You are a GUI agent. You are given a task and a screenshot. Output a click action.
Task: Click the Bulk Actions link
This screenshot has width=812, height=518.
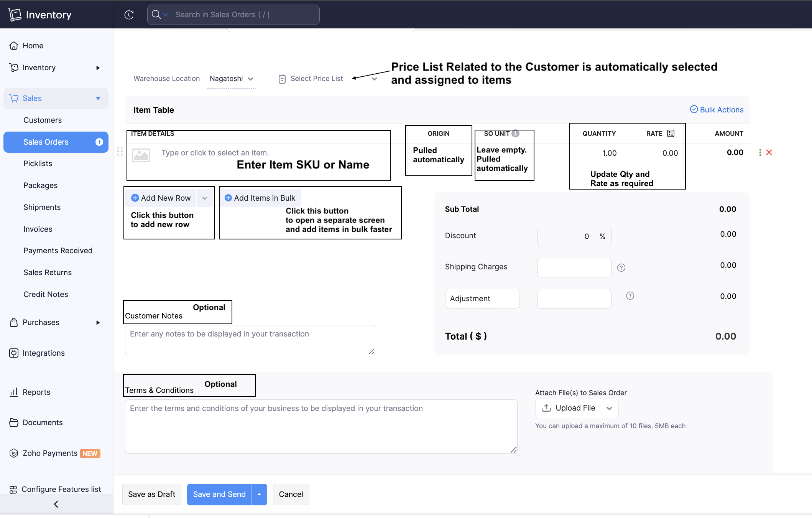tap(717, 110)
